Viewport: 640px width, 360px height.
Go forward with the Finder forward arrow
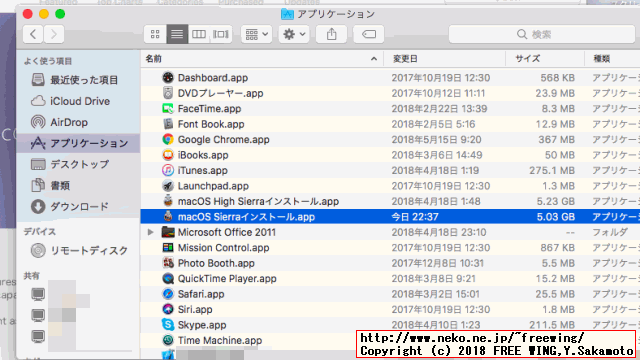[53, 34]
